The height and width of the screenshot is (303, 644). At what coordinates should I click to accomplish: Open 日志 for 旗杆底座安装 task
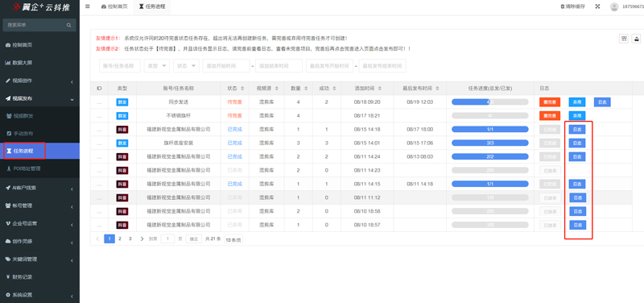point(577,143)
